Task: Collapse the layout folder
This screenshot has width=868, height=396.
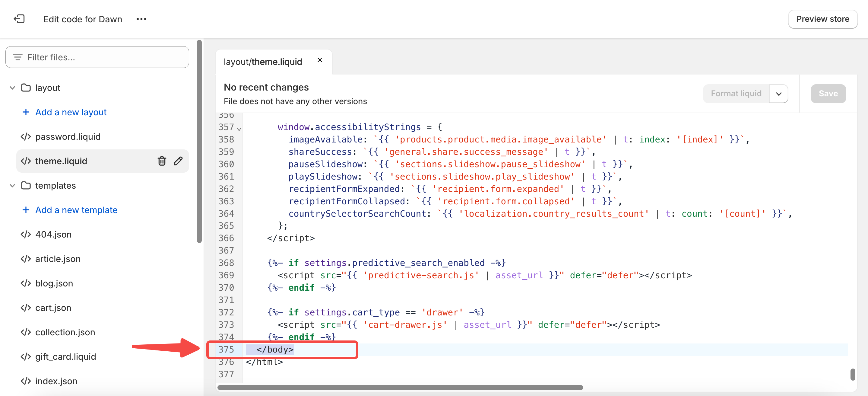Action: 12,88
